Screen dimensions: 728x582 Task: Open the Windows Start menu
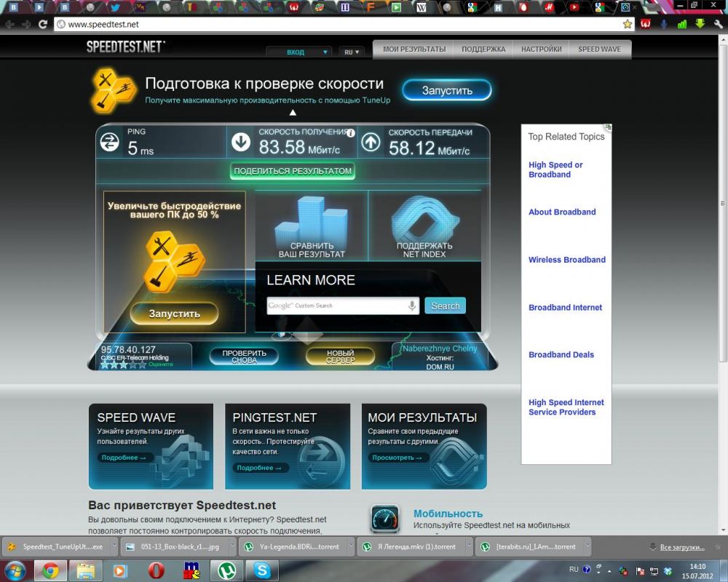coord(15,571)
